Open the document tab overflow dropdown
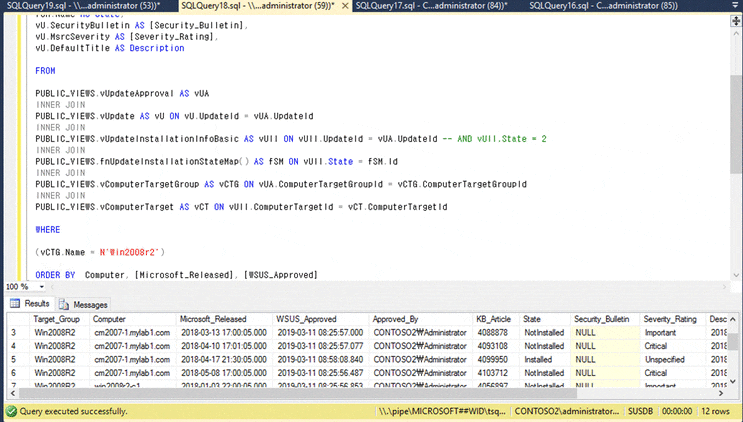 click(734, 6)
